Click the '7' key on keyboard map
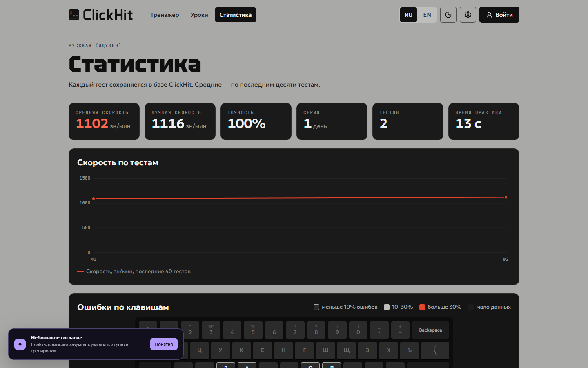Viewport: 588px width, 368px height. click(295, 330)
